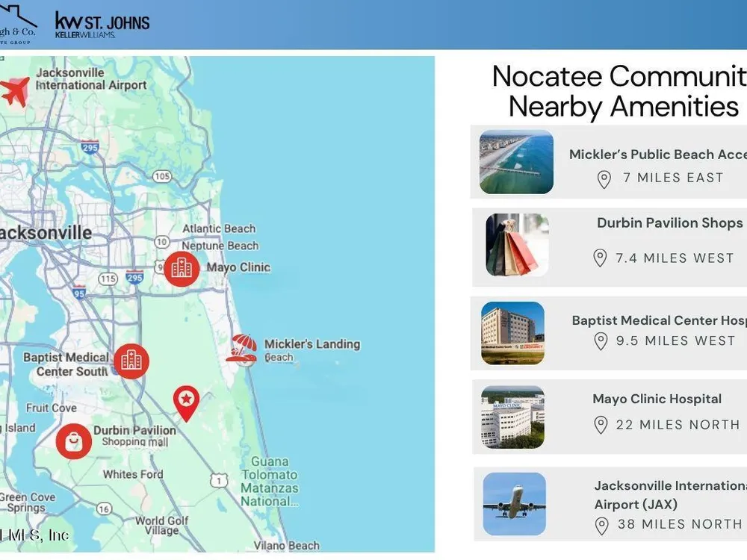Click the "Atlantic Beach" map label
The image size is (747, 560).
click(x=219, y=228)
